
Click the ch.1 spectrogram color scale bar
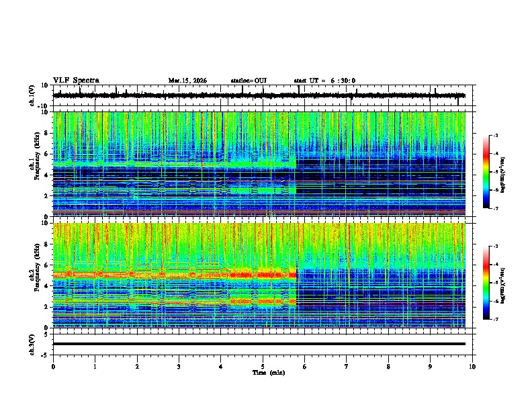(486, 172)
